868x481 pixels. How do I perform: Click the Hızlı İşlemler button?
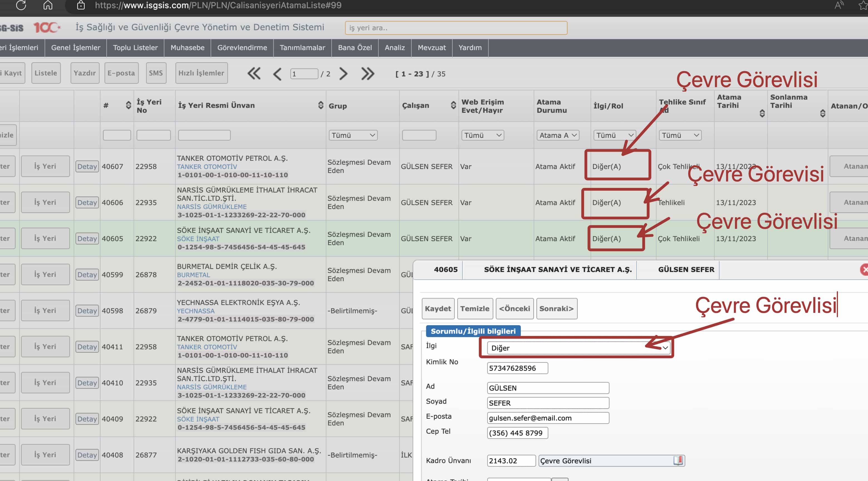(x=201, y=73)
